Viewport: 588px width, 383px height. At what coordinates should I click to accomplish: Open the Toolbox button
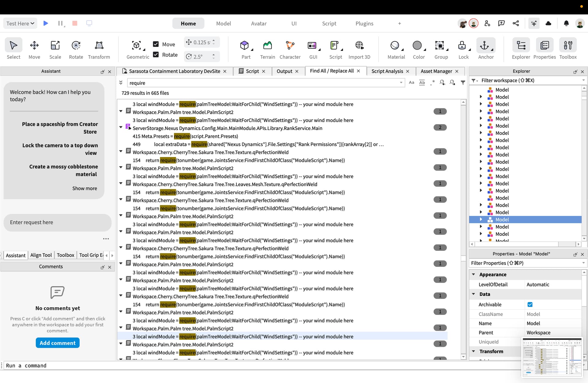[x=568, y=49]
